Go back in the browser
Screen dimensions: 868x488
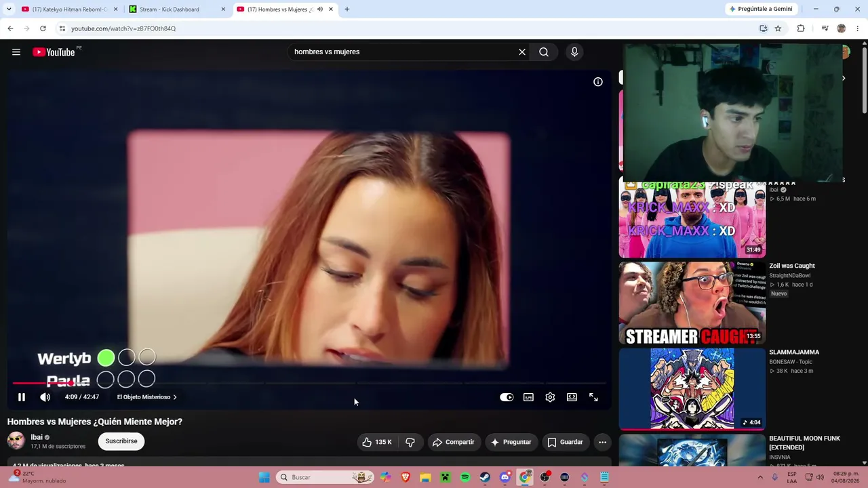[x=10, y=28]
